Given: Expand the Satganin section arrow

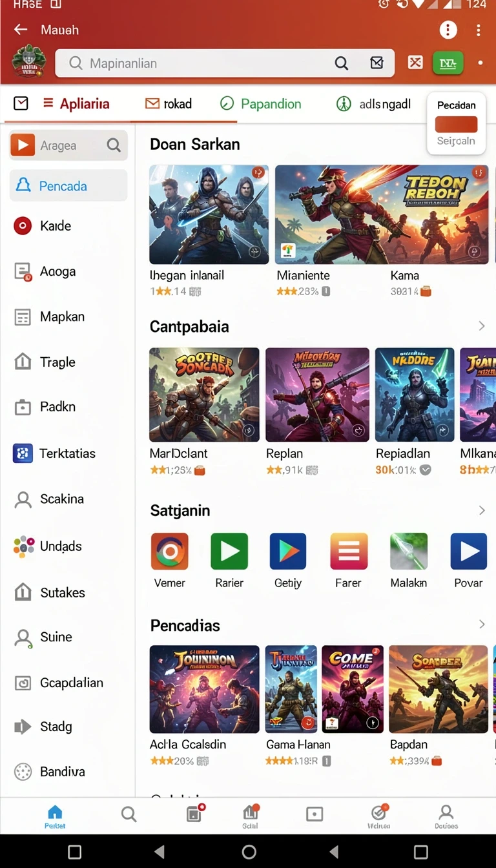Looking at the screenshot, I should click(x=482, y=510).
